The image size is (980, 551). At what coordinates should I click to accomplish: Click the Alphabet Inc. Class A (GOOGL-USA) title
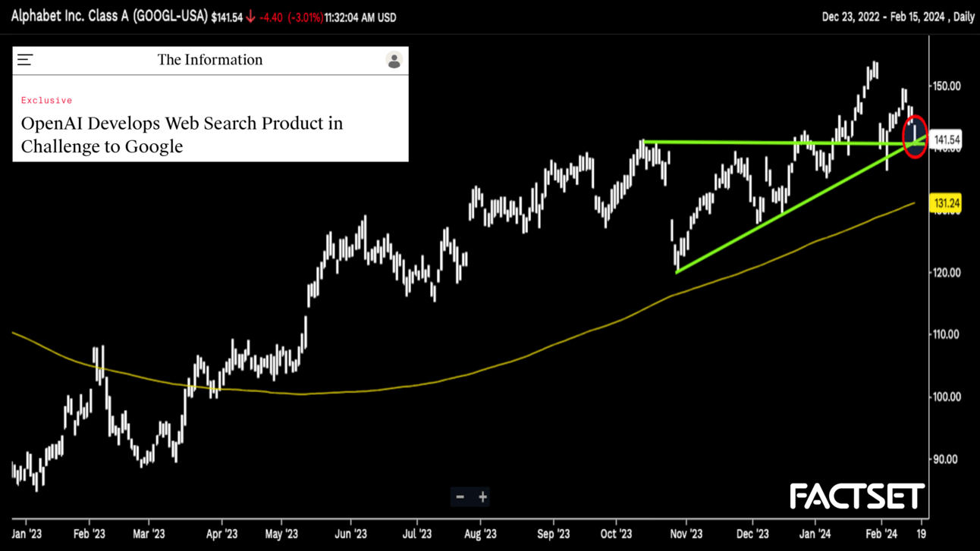click(109, 16)
